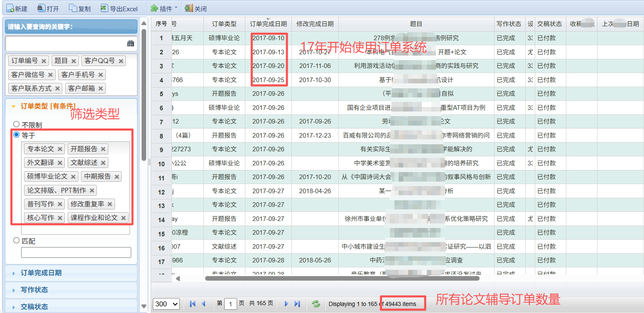
Task: Select the 等于 radio button
Action: tap(16, 135)
